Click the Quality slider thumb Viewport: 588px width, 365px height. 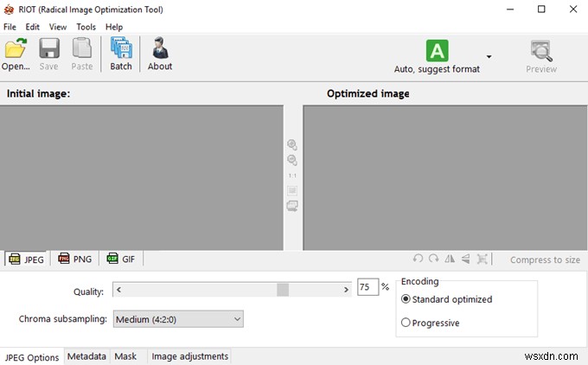pos(283,290)
